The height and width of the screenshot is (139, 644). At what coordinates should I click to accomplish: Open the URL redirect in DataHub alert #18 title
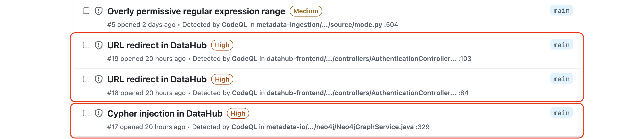click(157, 79)
